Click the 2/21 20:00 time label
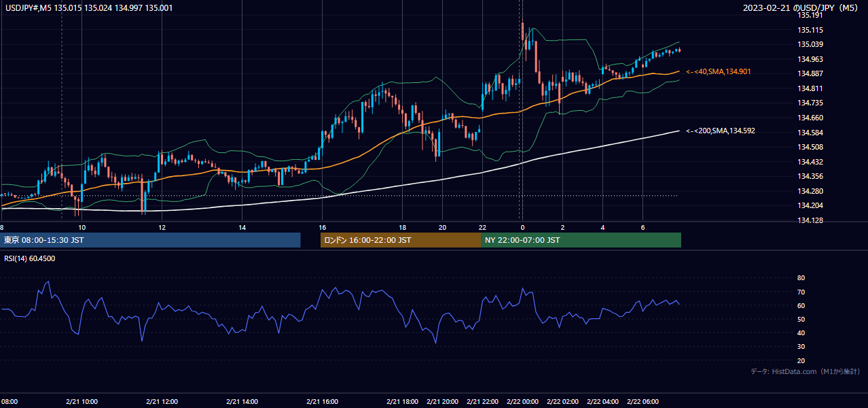Viewport: 868px width, 408px height. [443, 401]
